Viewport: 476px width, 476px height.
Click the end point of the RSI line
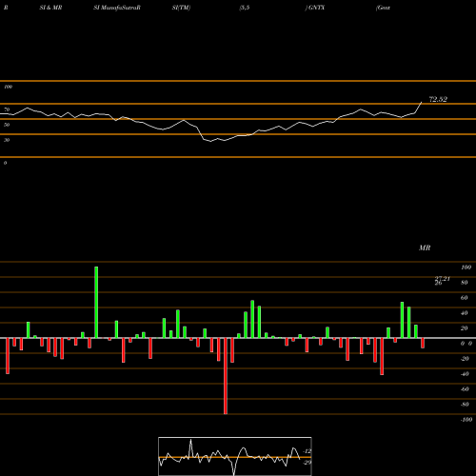click(x=422, y=102)
